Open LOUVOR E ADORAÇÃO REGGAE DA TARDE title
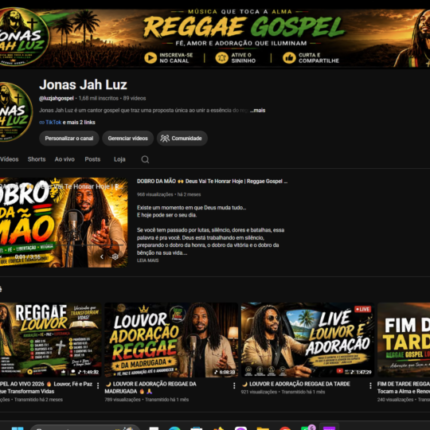Viewport: 430px width, 430px height. click(x=296, y=384)
